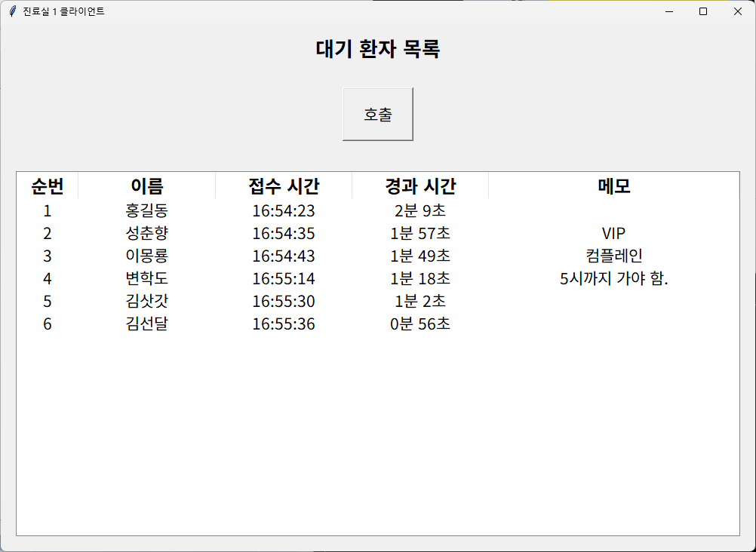Select patient 홍길동 in the waiting list

[x=147, y=211]
